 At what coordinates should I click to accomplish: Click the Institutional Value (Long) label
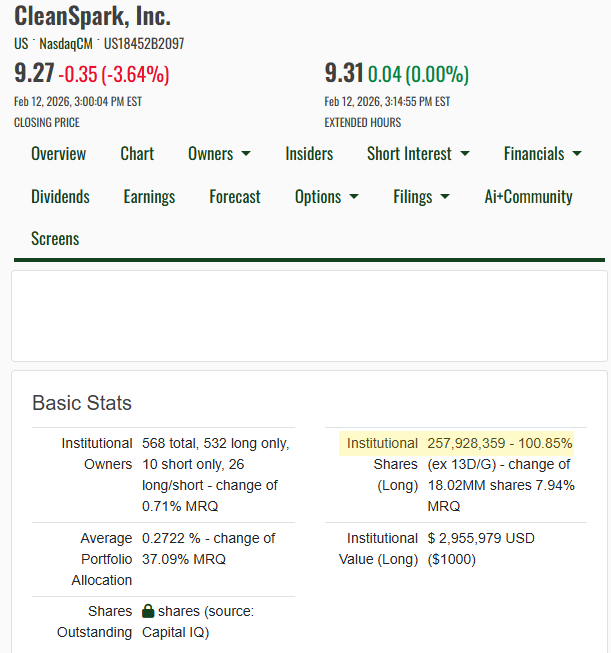[x=378, y=548]
